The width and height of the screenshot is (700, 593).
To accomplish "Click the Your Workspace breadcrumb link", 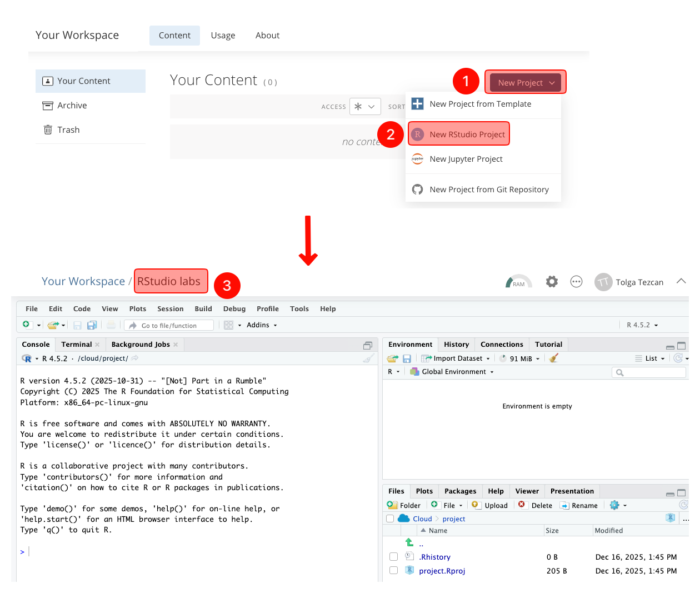I will click(x=83, y=281).
